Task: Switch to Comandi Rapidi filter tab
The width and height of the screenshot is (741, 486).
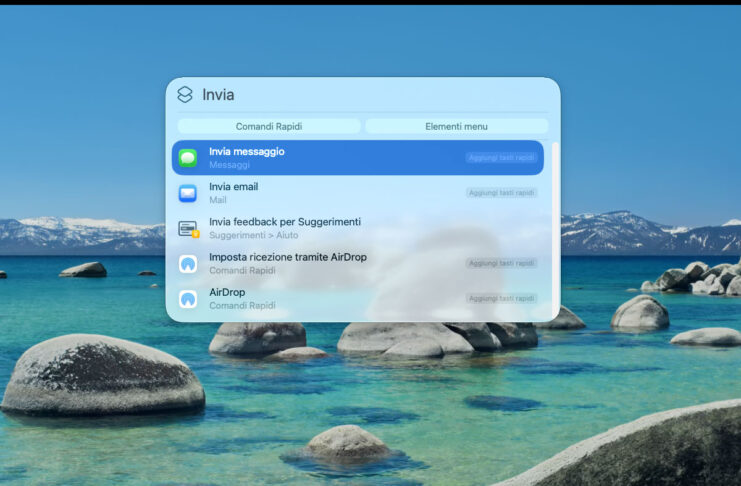Action: coord(269,126)
